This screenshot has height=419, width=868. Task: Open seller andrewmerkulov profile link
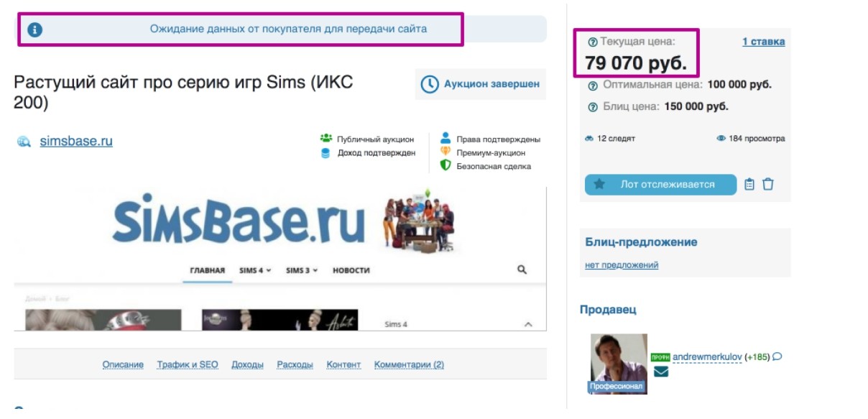pos(707,356)
